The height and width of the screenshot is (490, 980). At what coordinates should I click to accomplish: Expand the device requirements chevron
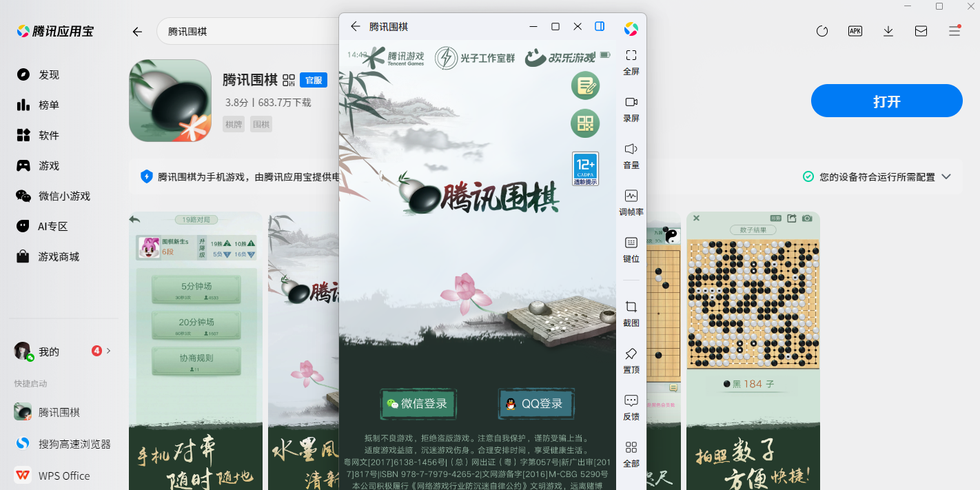(x=946, y=176)
